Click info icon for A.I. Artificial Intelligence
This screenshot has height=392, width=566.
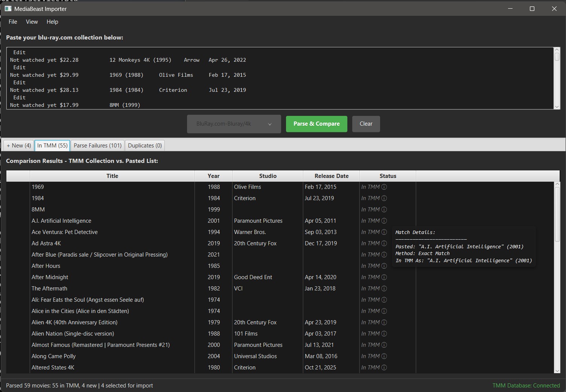384,221
